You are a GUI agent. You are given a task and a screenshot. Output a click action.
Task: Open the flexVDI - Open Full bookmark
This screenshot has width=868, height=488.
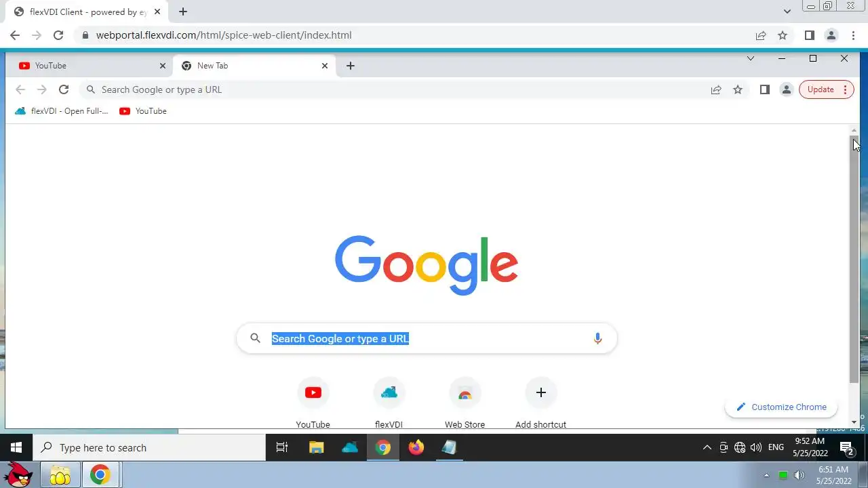tap(62, 111)
